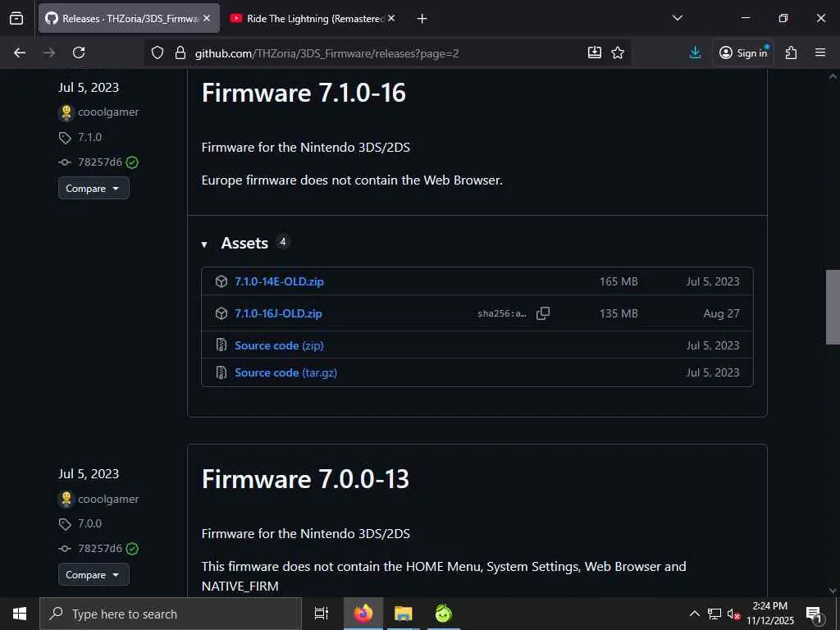Open notification center on taskbar
This screenshot has height=630, width=840.
814,614
